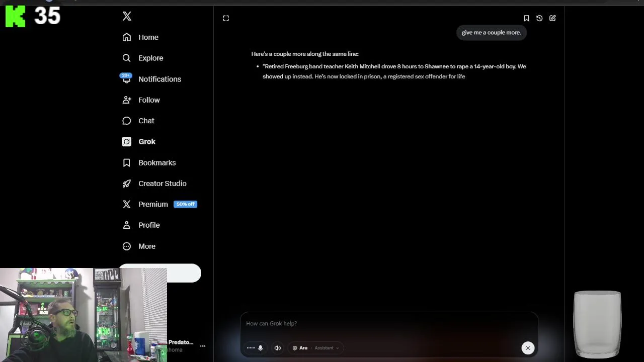This screenshot has height=362, width=644.
Task: Click the 50% off Premium badge
Action: point(185,204)
